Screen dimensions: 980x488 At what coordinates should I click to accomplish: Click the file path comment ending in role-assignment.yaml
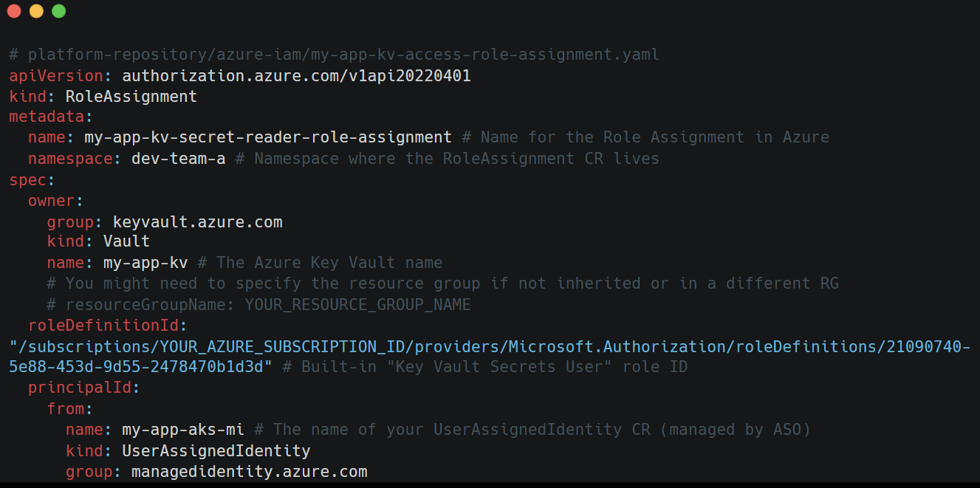point(334,55)
